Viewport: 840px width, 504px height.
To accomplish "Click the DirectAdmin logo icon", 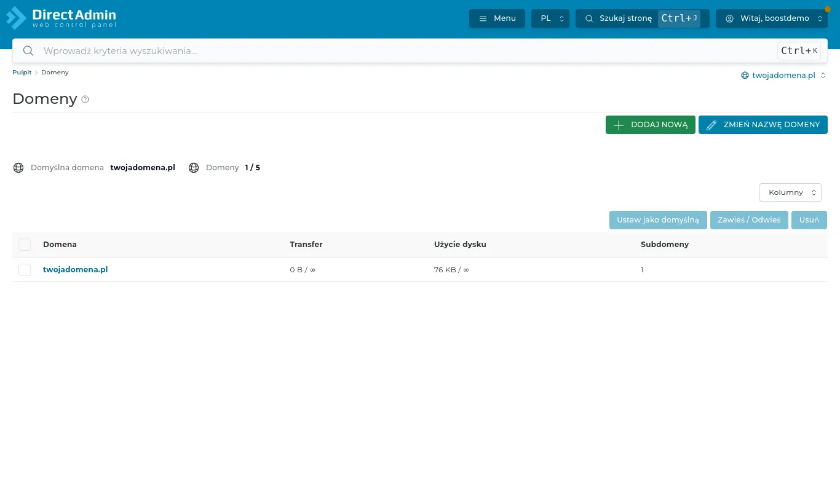I will [17, 18].
